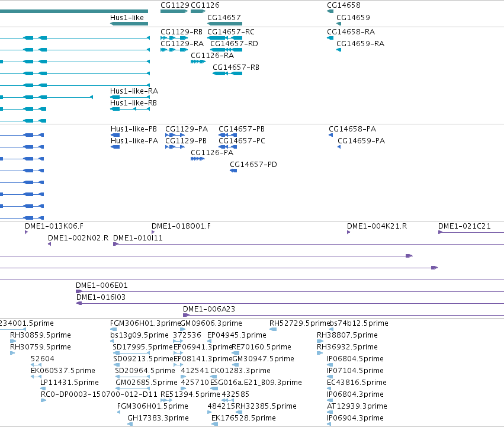Click protein CG14658-PA
This screenshot has width=504, height=427.
point(352,129)
